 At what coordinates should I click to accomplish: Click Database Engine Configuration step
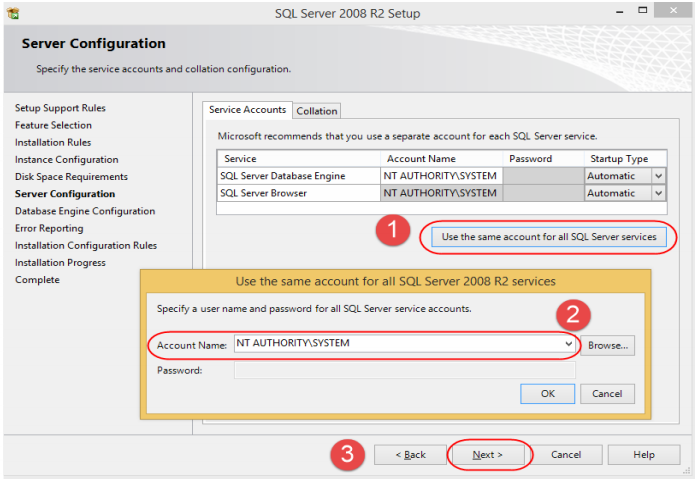85,211
